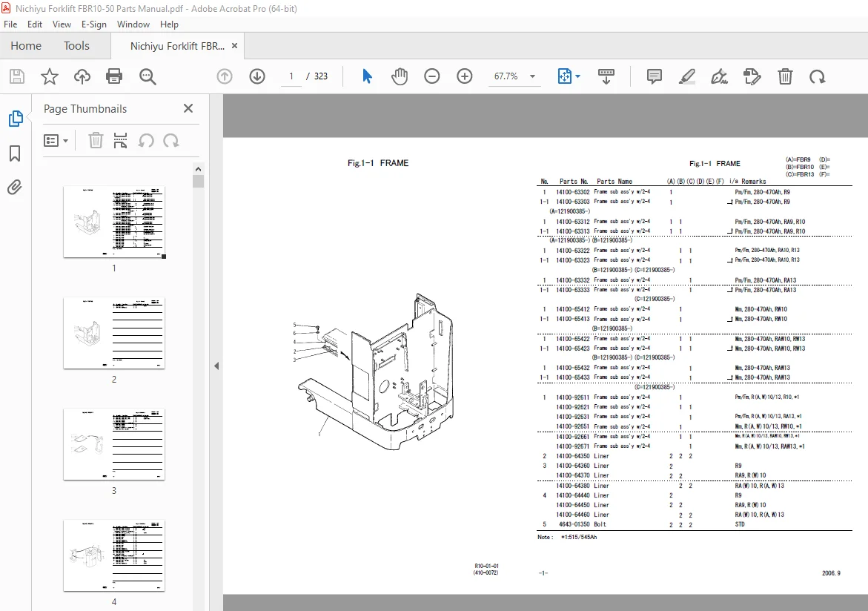Delete selected pages in thumbnails panel
The height and width of the screenshot is (611, 868).
96,141
